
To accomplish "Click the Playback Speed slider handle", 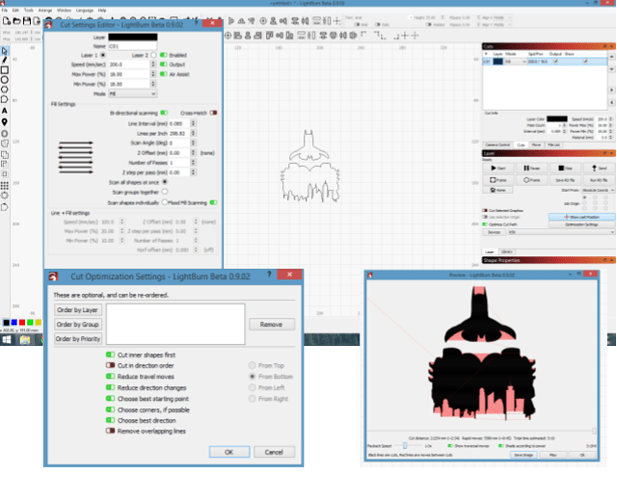I will (405, 446).
